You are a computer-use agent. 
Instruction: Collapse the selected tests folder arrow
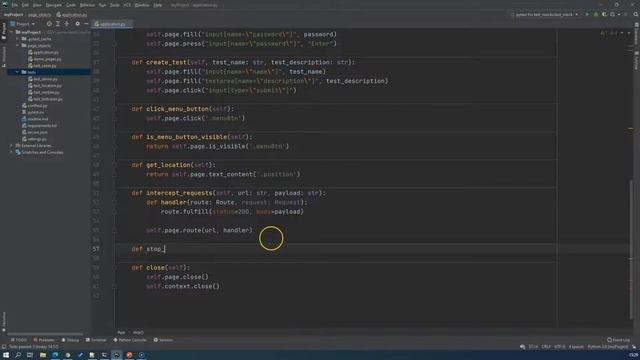point(18,72)
